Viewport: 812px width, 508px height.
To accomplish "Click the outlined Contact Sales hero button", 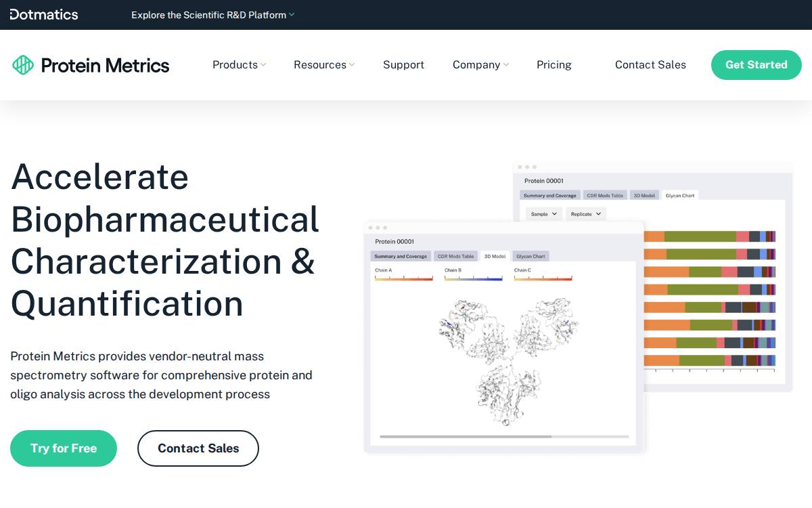I will [x=198, y=448].
